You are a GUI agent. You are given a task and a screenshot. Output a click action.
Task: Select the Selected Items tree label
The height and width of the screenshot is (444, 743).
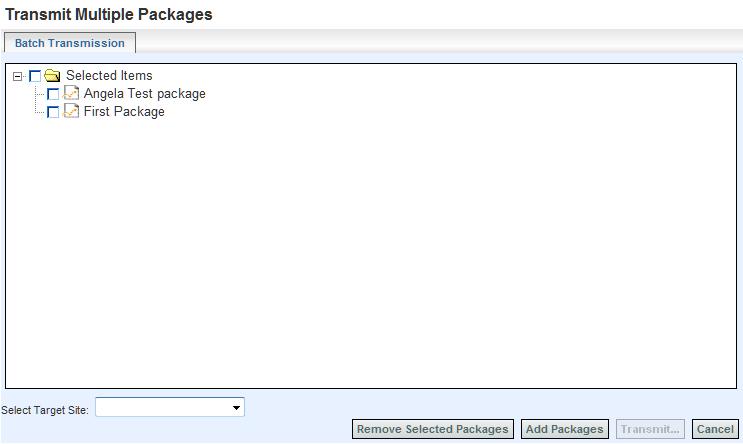(x=109, y=76)
